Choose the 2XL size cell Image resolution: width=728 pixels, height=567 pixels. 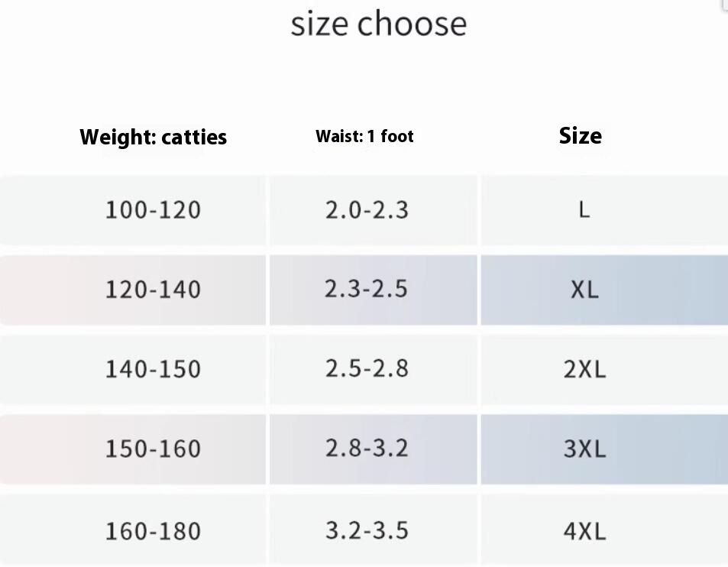point(584,369)
